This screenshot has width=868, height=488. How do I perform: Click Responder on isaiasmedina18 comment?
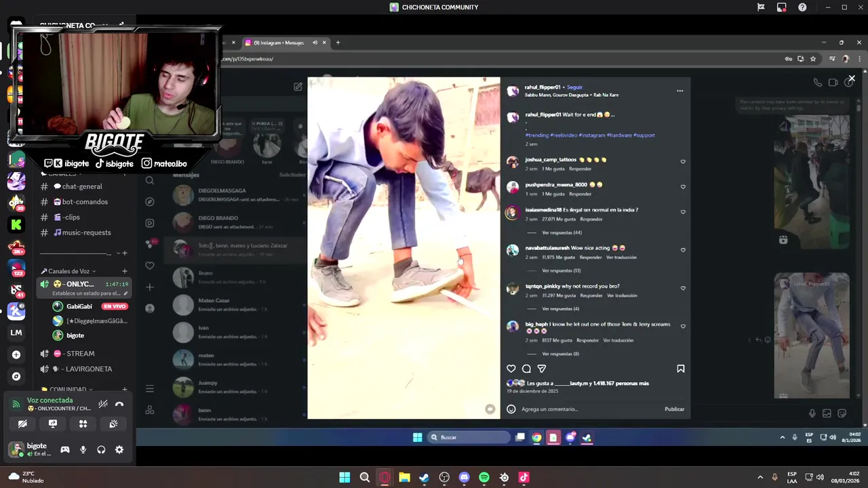pyautogui.click(x=591, y=219)
